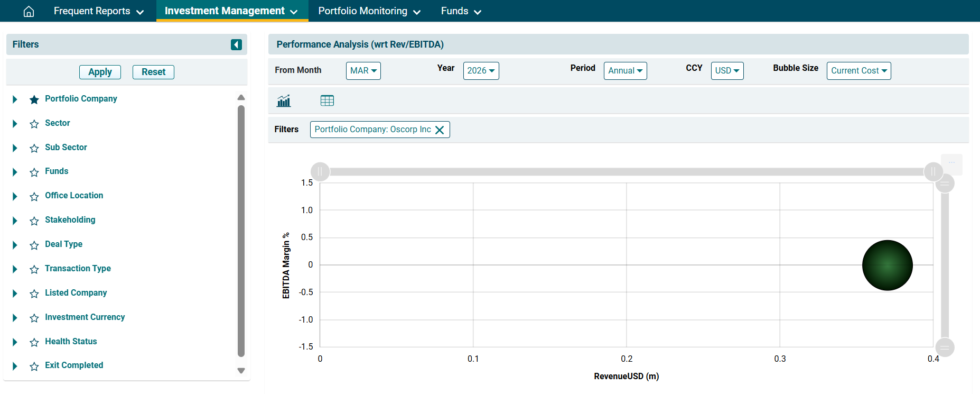Toggle the Sector favorite star
980x394 pixels.
(x=34, y=124)
